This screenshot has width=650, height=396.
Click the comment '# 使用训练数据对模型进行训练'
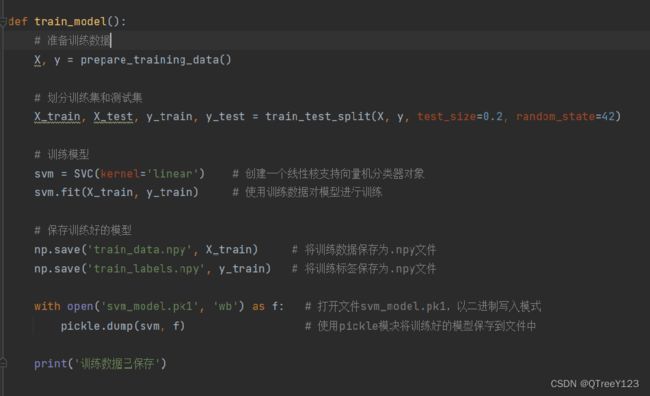(x=307, y=192)
